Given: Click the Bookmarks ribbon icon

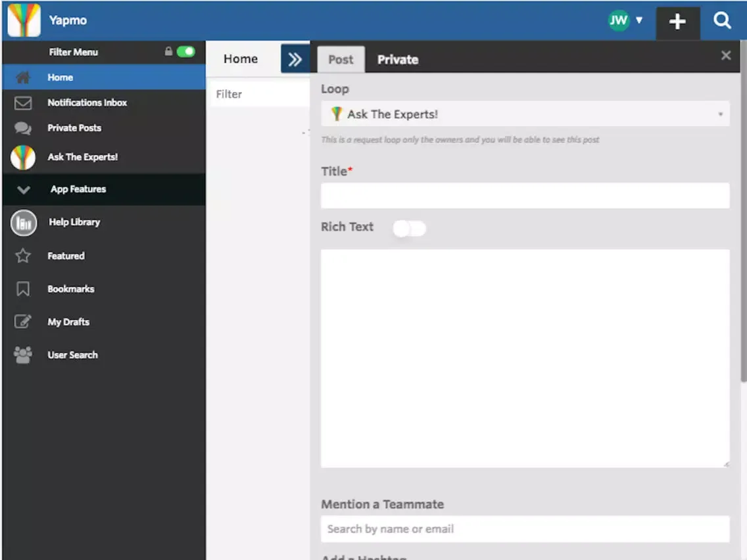Looking at the screenshot, I should pos(23,289).
